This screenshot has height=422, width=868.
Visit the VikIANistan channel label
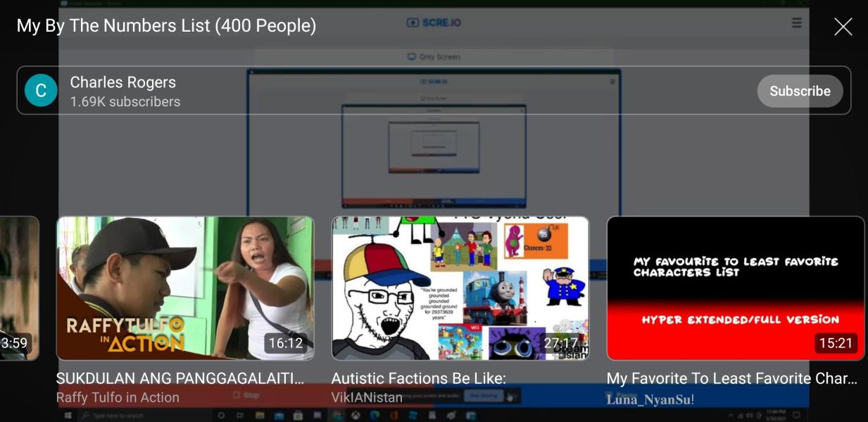(x=367, y=397)
